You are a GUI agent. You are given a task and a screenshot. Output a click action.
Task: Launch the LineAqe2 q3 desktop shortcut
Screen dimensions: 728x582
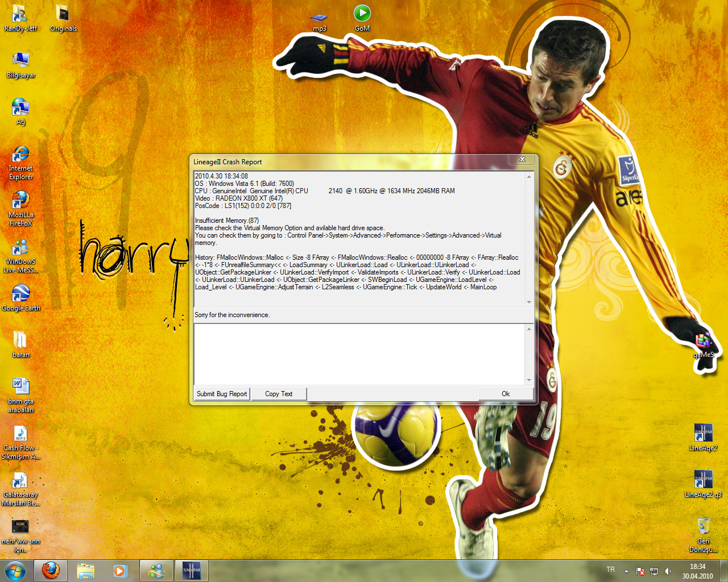point(703,484)
